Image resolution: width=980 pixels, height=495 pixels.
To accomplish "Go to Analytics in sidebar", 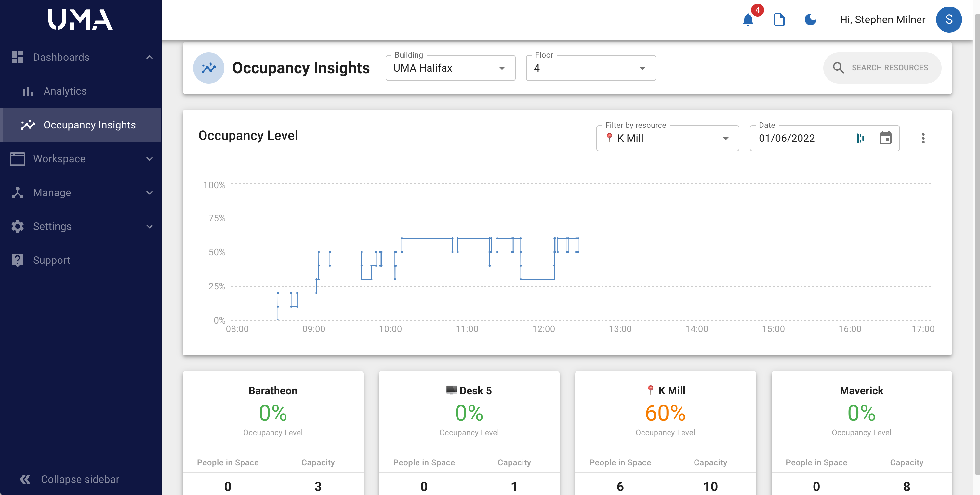I will tap(65, 91).
